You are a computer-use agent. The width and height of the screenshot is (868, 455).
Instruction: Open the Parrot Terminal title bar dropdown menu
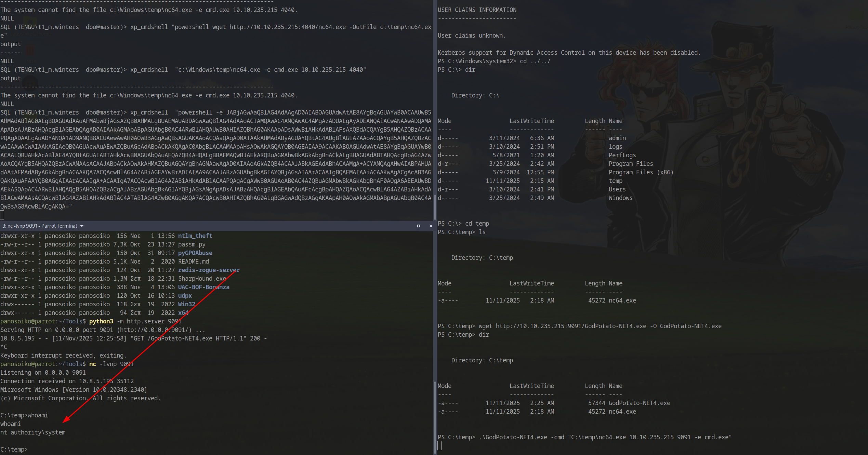(81, 226)
